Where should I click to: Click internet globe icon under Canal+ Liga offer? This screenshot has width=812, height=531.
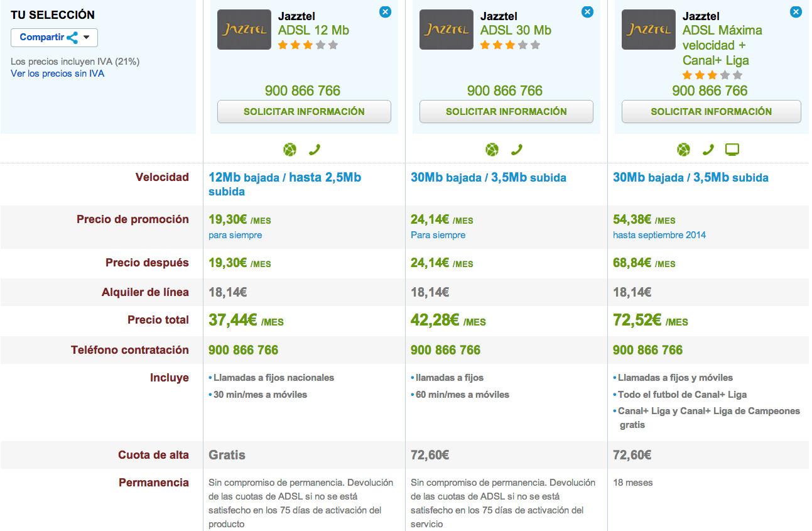tap(684, 150)
